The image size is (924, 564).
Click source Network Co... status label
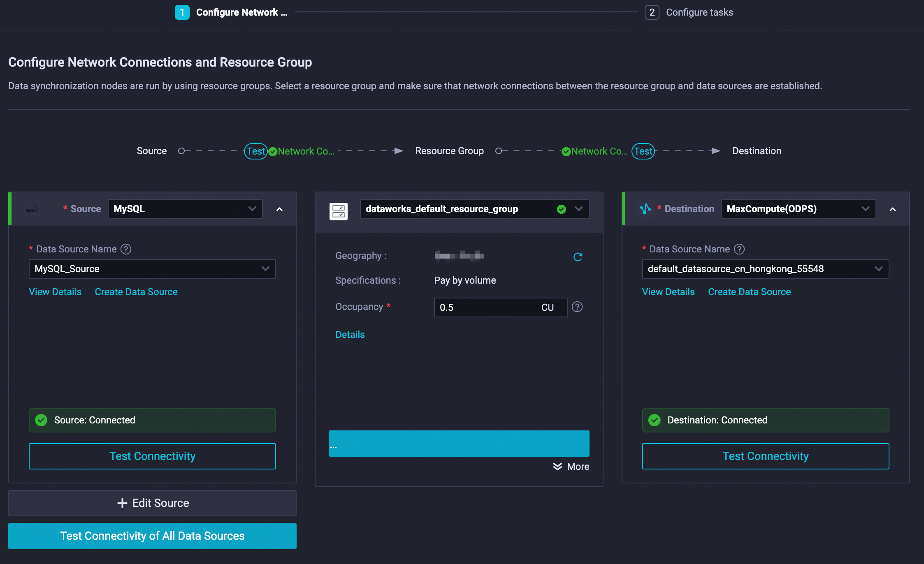coord(306,151)
